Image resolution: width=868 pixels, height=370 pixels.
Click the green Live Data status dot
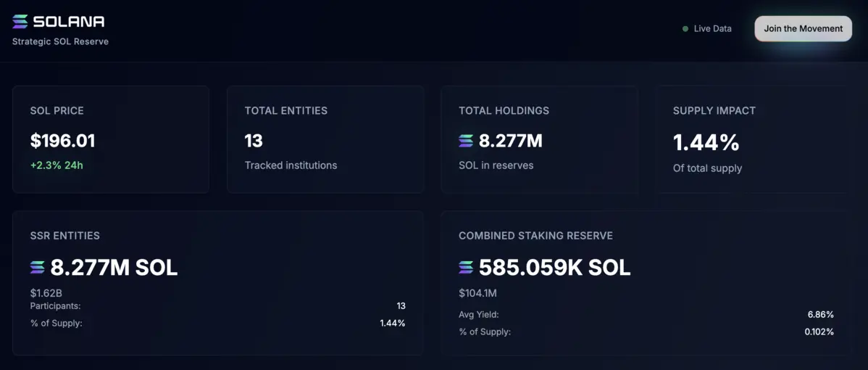tap(685, 29)
